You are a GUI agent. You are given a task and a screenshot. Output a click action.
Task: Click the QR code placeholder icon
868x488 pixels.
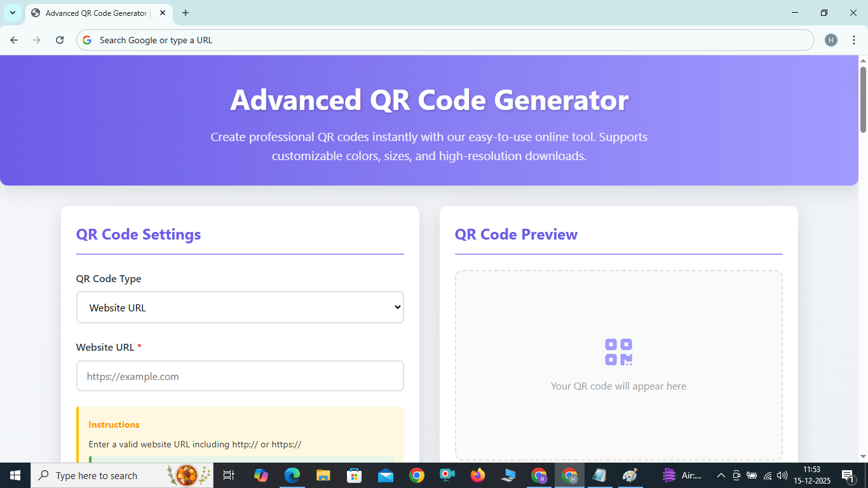[618, 351]
